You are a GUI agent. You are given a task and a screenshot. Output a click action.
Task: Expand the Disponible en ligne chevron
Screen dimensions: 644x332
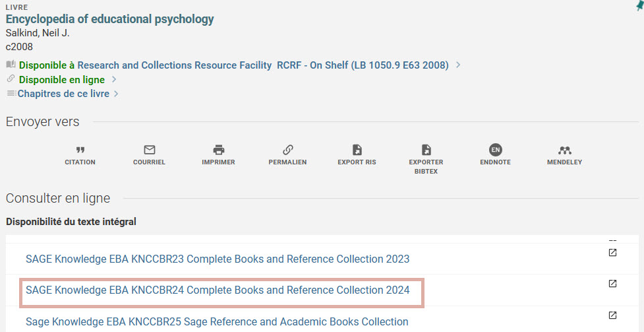tap(114, 80)
